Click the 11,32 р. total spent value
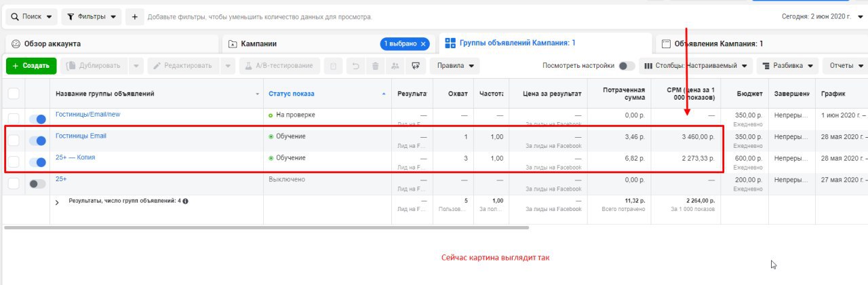The height and width of the screenshot is (285, 868). [633, 202]
